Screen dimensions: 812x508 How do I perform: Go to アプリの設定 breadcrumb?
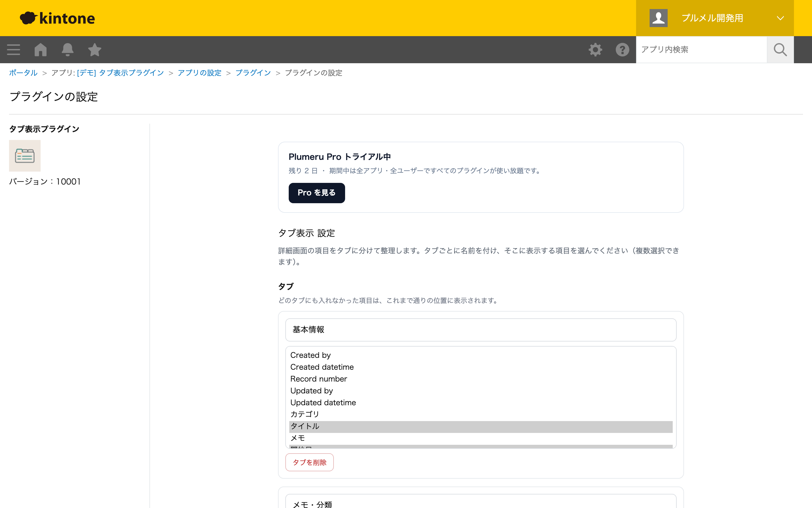(200, 73)
